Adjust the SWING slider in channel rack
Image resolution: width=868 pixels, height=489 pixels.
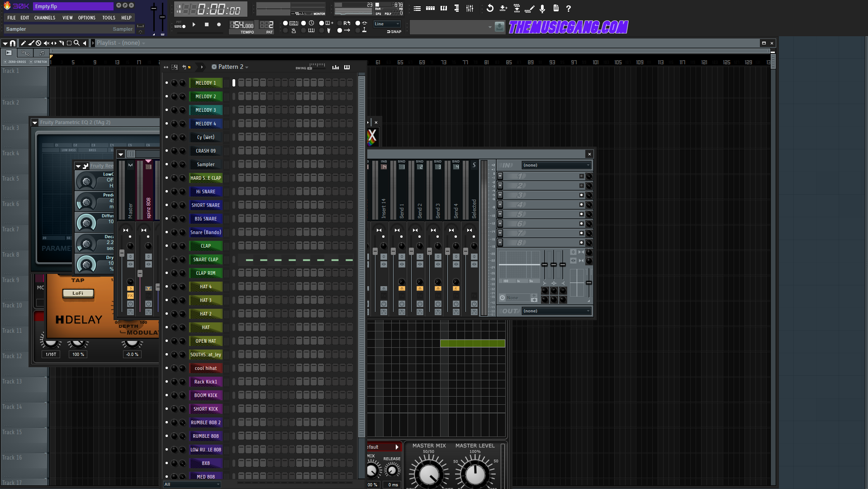click(310, 68)
